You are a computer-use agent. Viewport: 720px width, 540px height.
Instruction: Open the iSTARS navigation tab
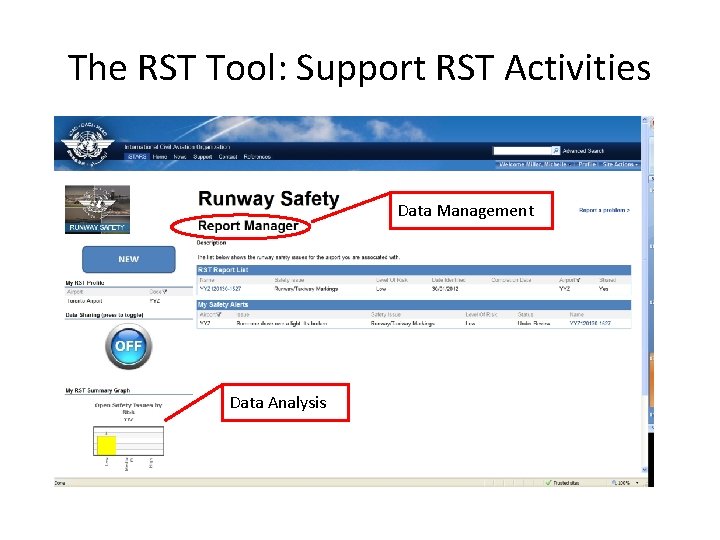(137, 157)
